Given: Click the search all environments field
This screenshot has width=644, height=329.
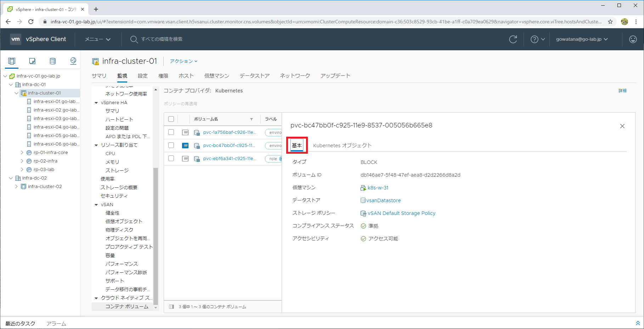Looking at the screenshot, I should point(162,39).
